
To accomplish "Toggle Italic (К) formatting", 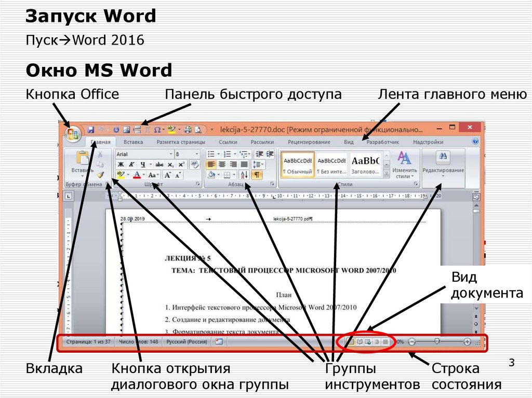I will 131,164.
